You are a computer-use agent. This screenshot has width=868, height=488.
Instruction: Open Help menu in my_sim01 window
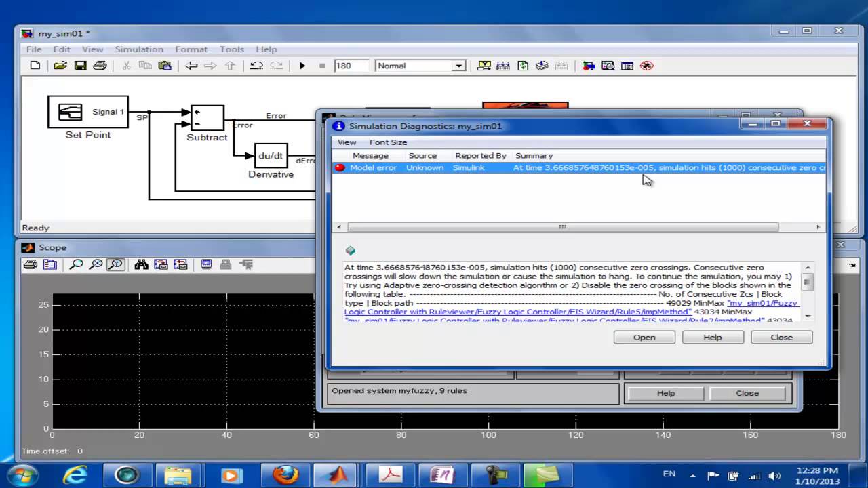click(x=267, y=49)
